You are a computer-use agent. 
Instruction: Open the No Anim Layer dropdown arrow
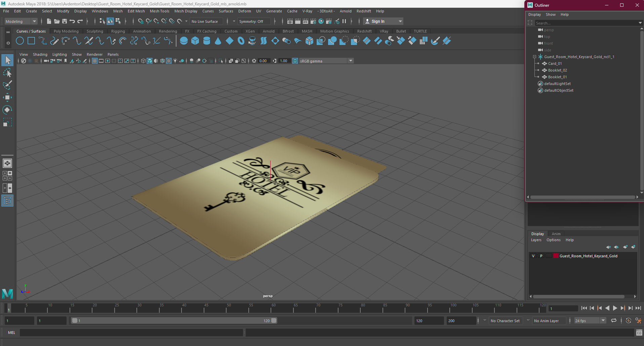point(528,320)
